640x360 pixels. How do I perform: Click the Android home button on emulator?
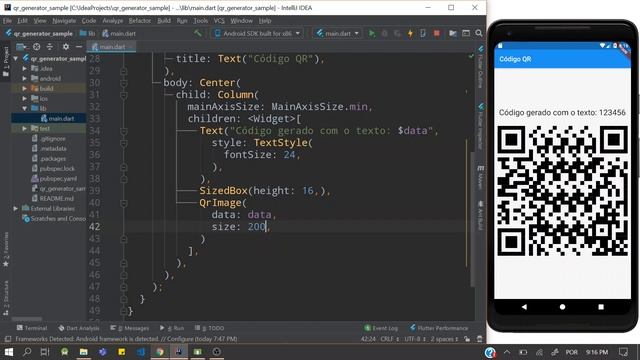(x=562, y=307)
